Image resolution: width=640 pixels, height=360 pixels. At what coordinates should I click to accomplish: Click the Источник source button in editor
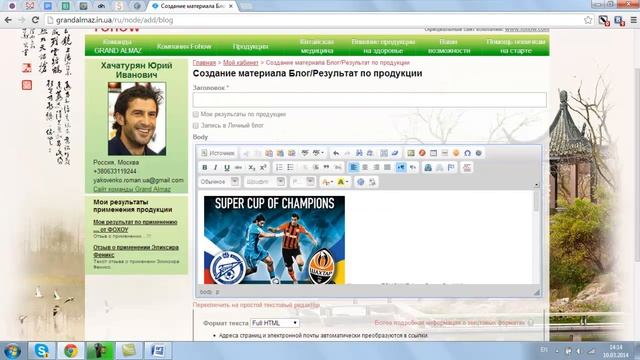click(218, 153)
